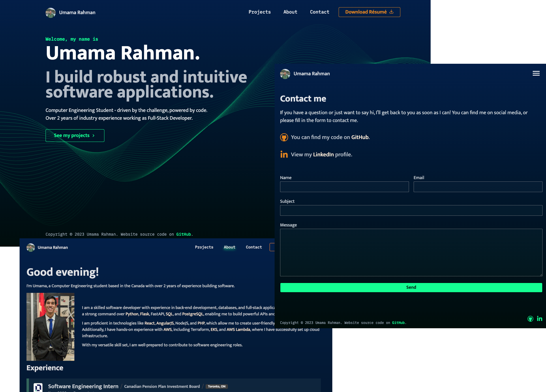Viewport: 546px width, 392px height.
Task: Click the Toronto, ON location badge
Action: click(x=217, y=387)
